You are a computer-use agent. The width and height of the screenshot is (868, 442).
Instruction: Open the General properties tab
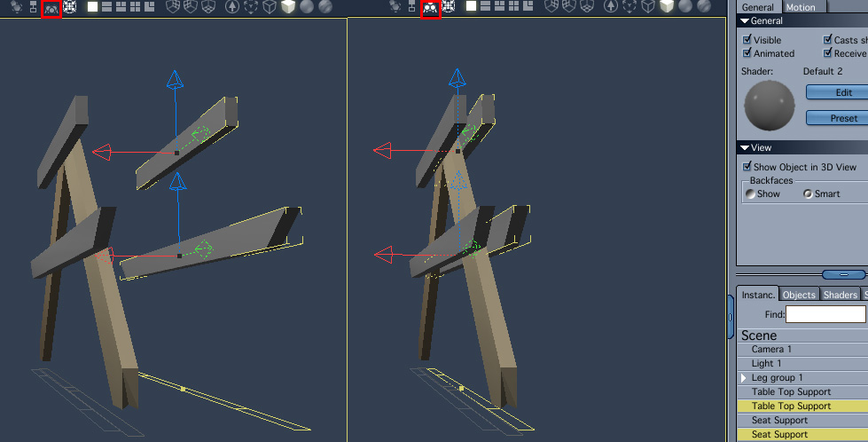[x=758, y=7]
